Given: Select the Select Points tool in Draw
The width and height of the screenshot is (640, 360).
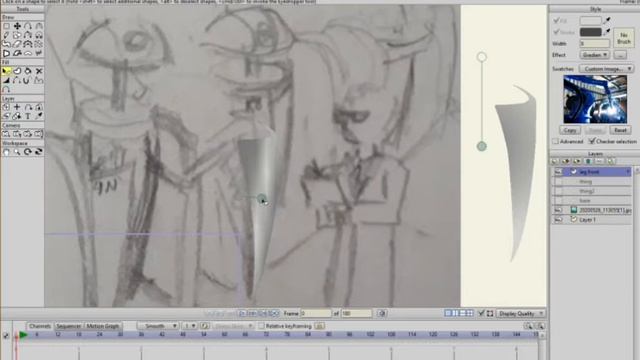Looking at the screenshot, I should click(6, 26).
